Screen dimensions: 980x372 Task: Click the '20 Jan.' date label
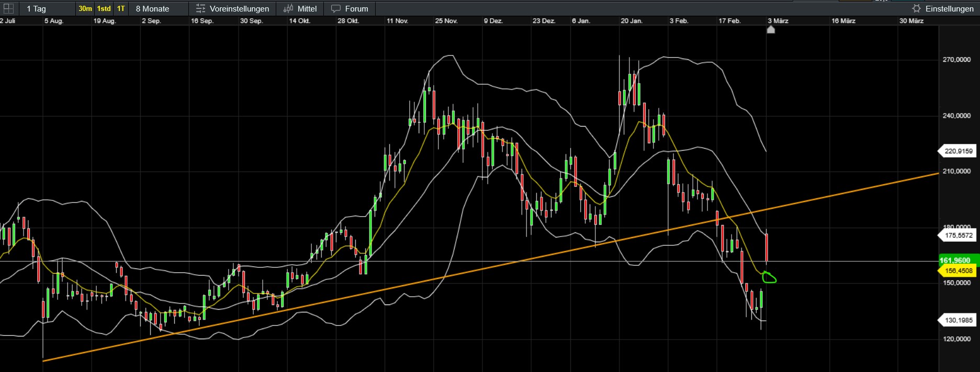coord(632,21)
